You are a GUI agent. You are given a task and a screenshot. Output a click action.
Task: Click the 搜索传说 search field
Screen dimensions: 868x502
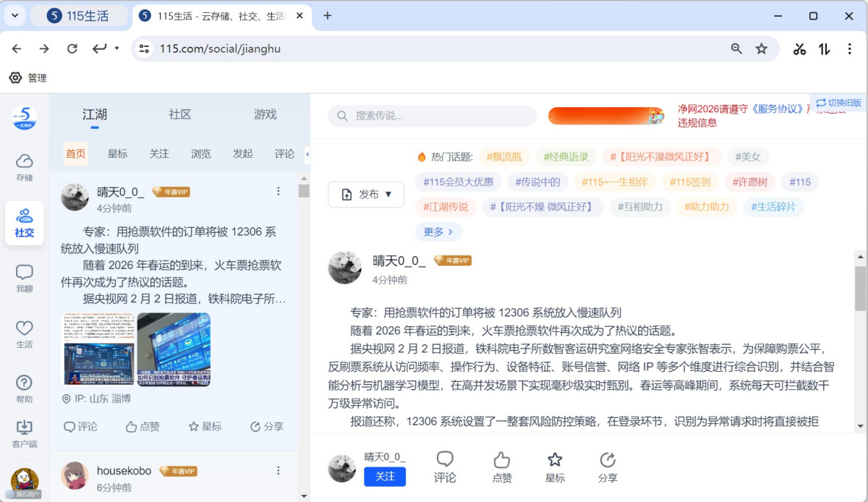433,116
